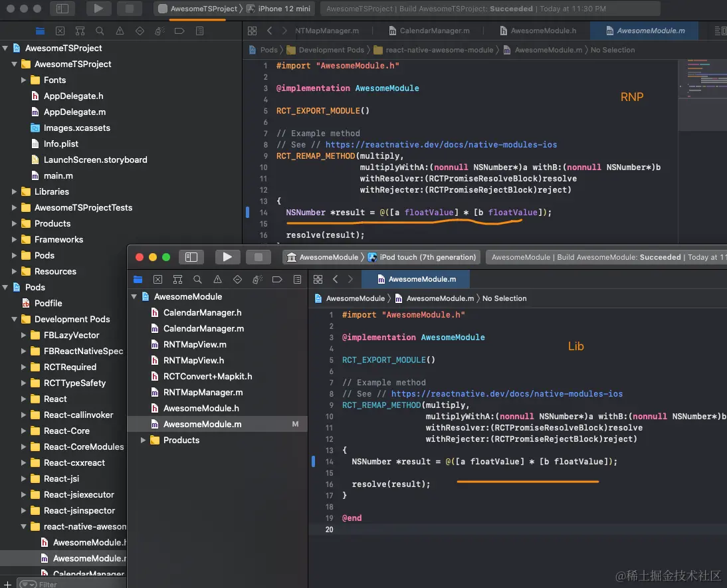Image resolution: width=727 pixels, height=588 pixels.
Task: Expand the Fonts folder
Action: click(24, 80)
